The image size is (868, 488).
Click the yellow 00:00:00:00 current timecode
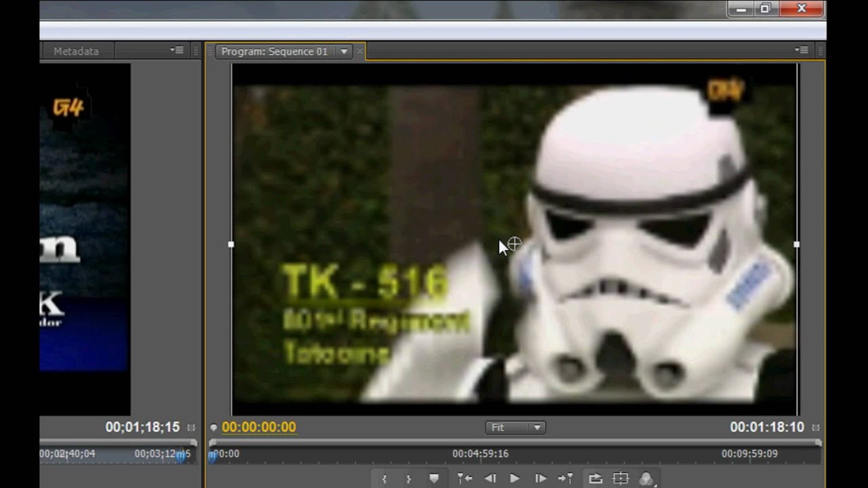(x=259, y=427)
